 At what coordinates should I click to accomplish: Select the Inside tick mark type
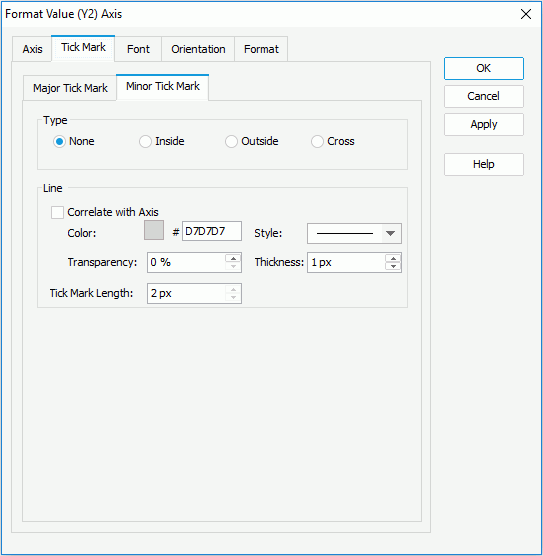pos(162,141)
